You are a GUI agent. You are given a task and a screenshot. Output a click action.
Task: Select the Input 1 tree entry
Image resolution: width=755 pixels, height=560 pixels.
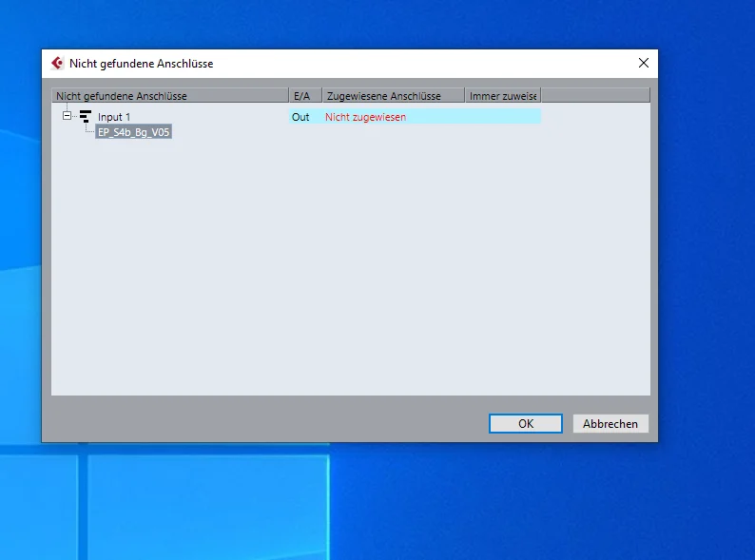[114, 117]
